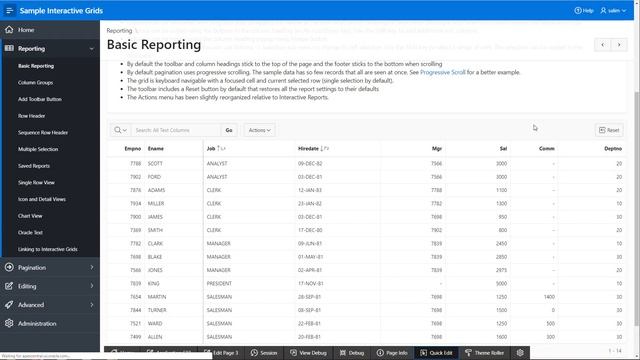This screenshot has height=360, width=640.
Task: Click the Help question mark icon
Action: pos(578,11)
